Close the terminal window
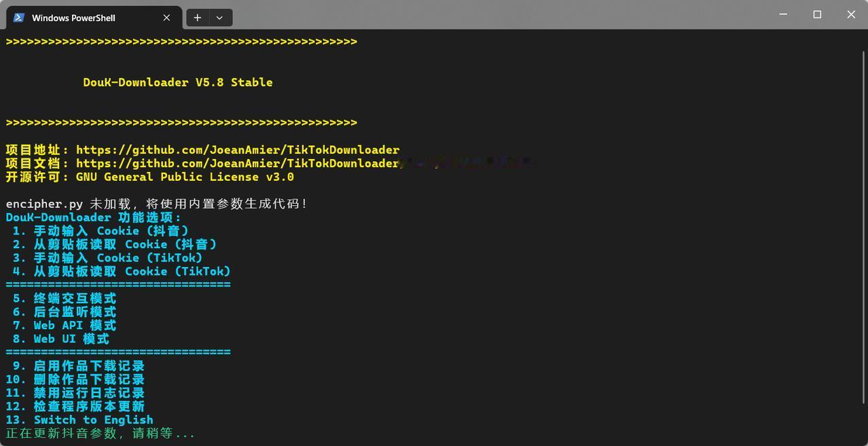Viewport: 868px width, 446px height. [851, 14]
